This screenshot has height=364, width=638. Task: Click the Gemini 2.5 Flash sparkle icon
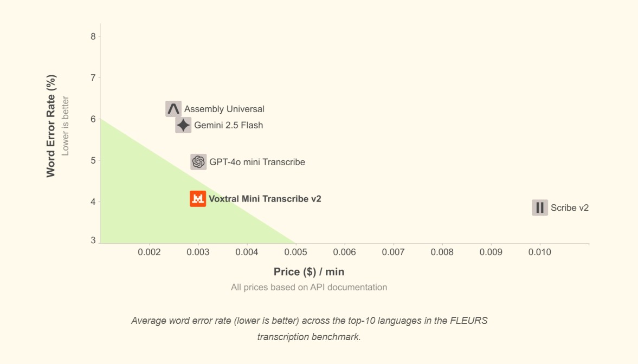(183, 125)
